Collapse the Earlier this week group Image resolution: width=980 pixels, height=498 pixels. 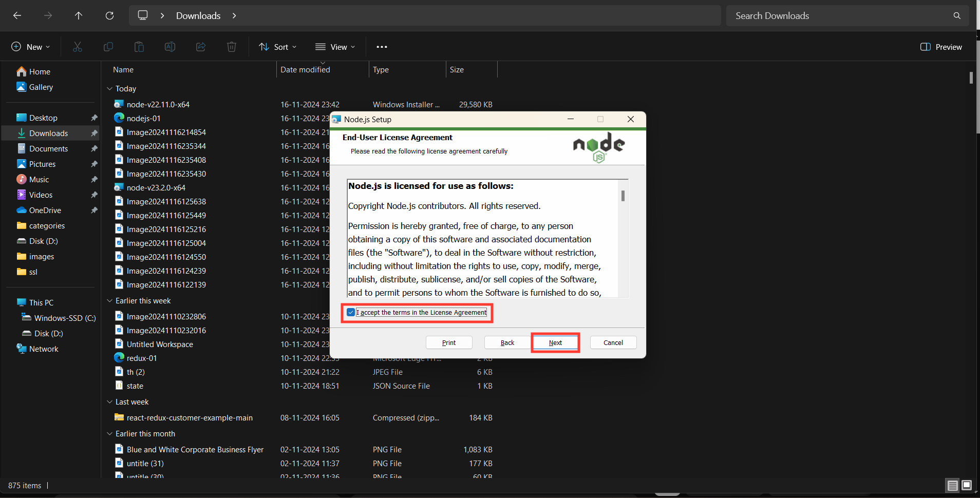tap(109, 300)
